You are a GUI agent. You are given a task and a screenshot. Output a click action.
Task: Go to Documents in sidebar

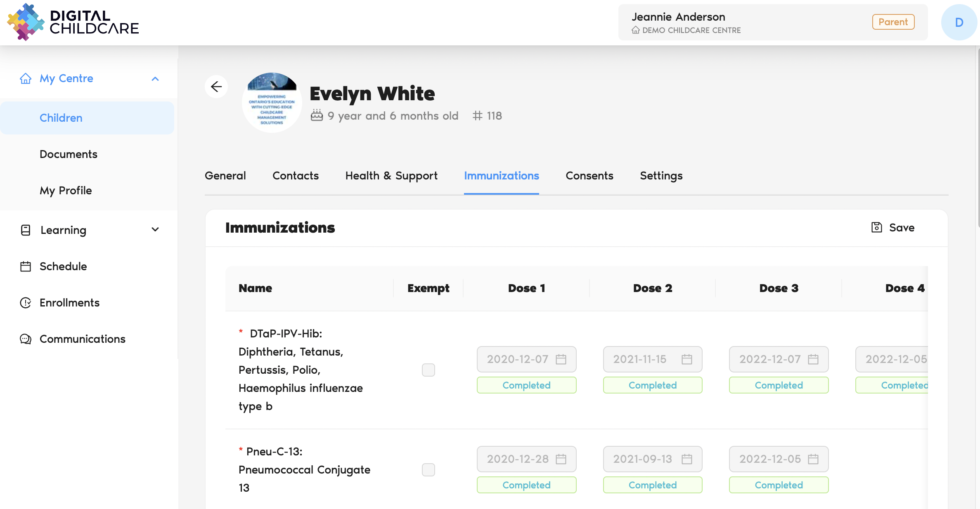(69, 154)
